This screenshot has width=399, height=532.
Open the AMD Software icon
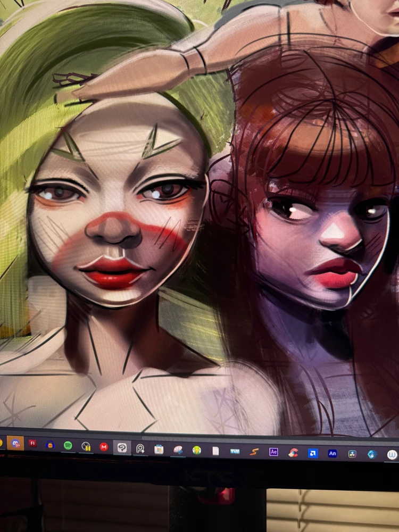pyautogui.click(x=313, y=453)
